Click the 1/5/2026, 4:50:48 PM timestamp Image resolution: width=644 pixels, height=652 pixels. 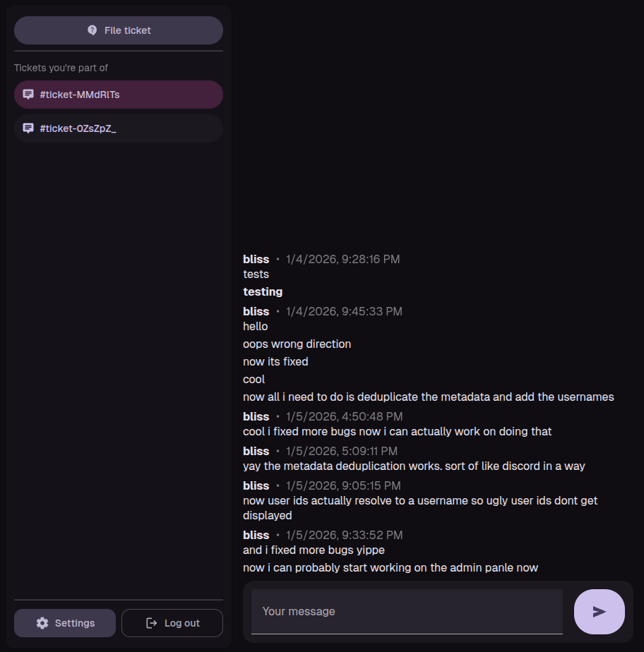click(x=345, y=416)
